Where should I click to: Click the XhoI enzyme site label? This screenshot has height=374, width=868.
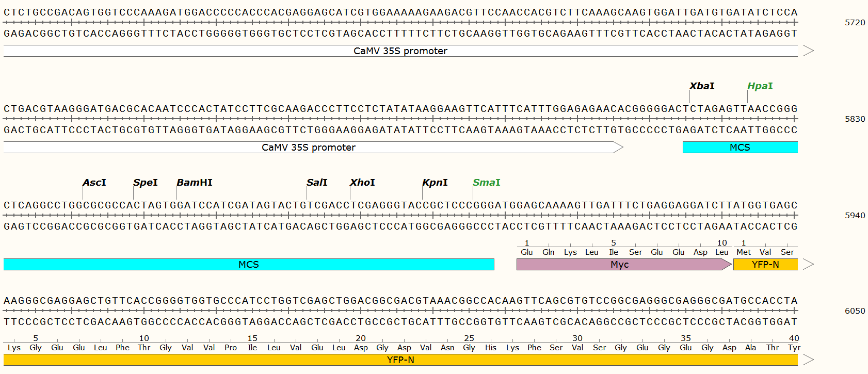pyautogui.click(x=362, y=183)
